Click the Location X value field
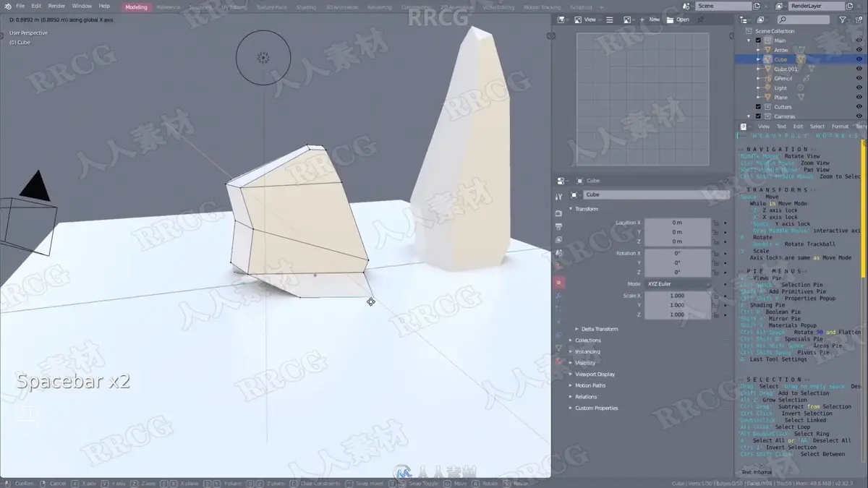Viewport: 868px width, 488px height. 677,223
